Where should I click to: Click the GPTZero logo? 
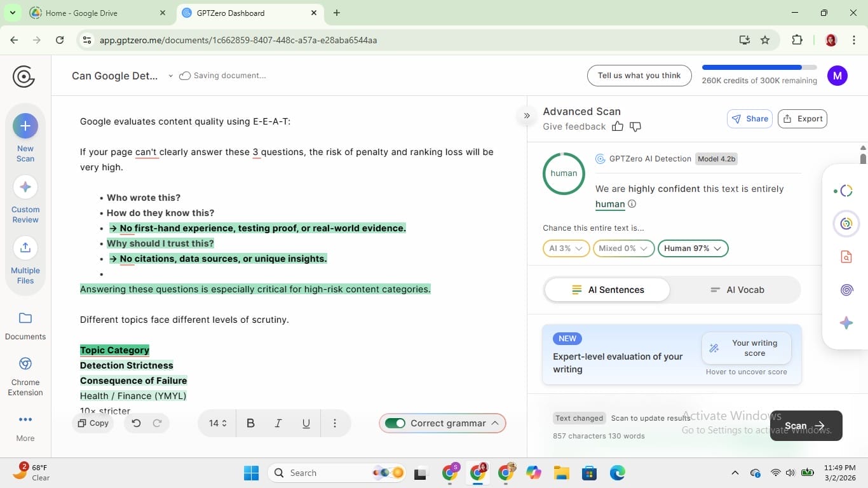[x=24, y=76]
